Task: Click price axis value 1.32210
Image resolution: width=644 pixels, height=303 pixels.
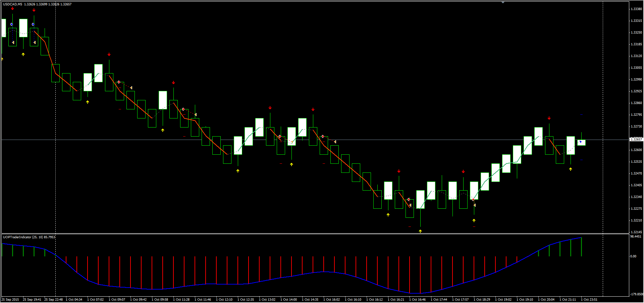Action: pyautogui.click(x=637, y=220)
